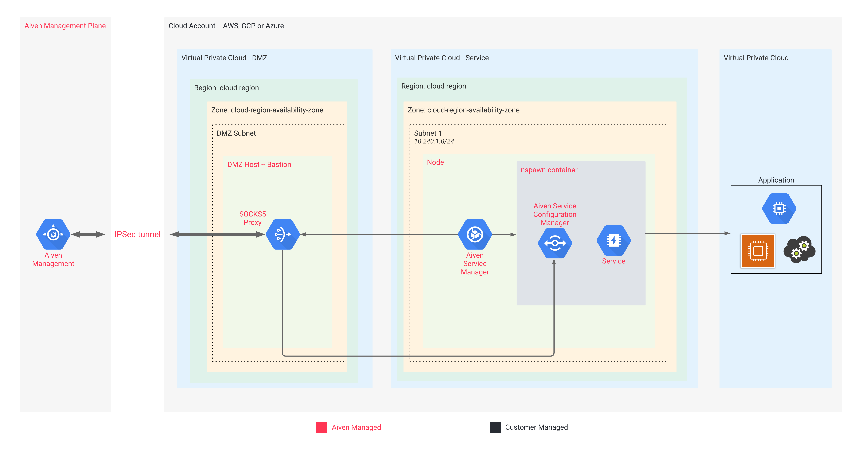Select the zone label inside the Service region
The width and height of the screenshot is (868, 450).
[463, 110]
